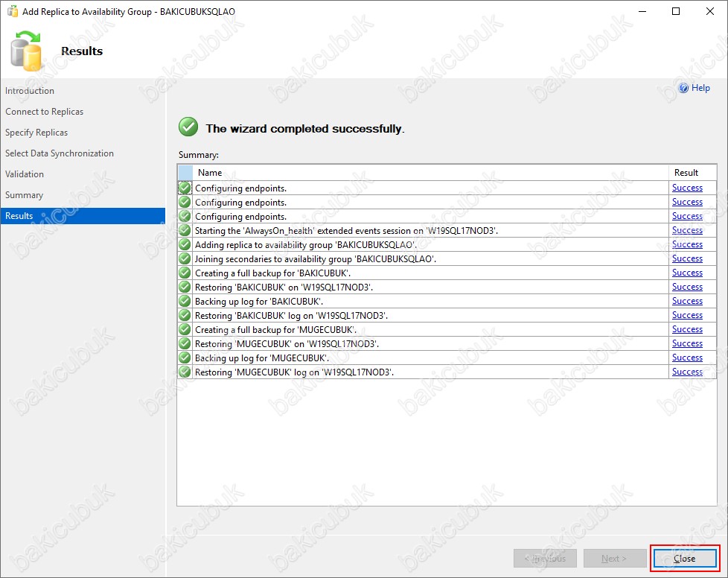728x578 pixels.
Task: Click the blue Help question mark icon
Action: (683, 88)
